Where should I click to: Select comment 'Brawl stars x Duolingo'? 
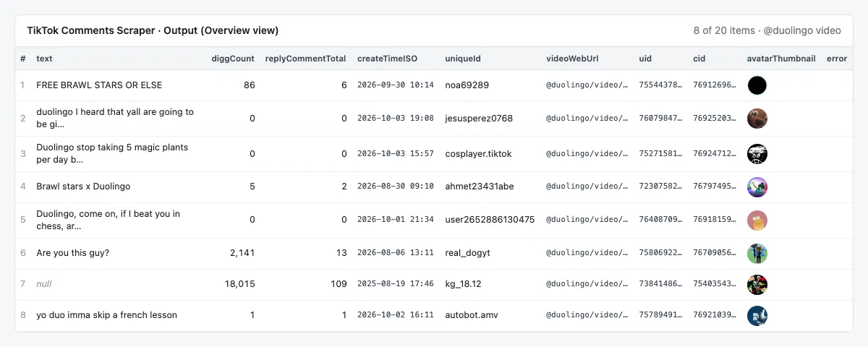83,187
